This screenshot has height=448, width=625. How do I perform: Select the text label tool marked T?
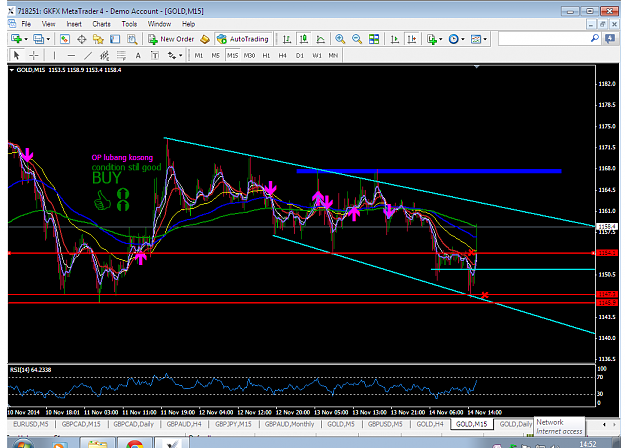click(x=155, y=55)
